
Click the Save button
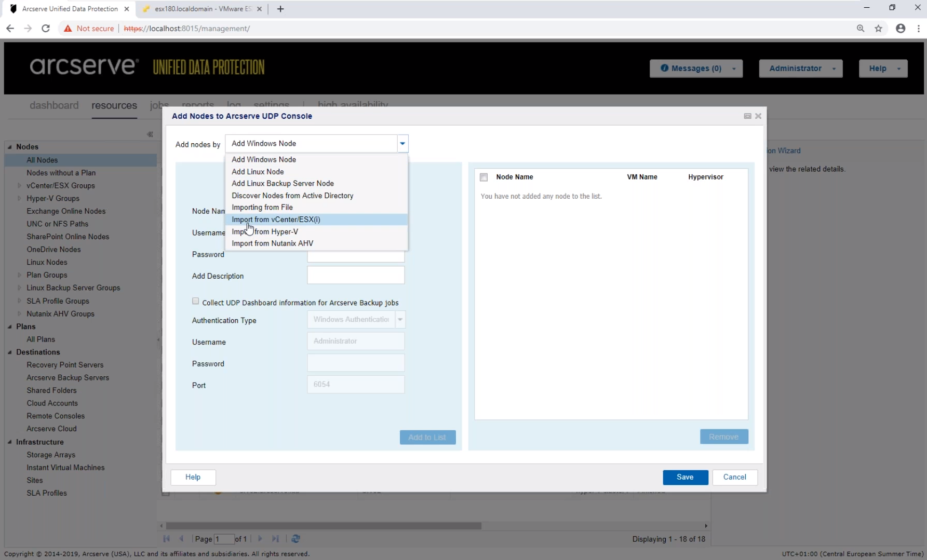point(685,477)
